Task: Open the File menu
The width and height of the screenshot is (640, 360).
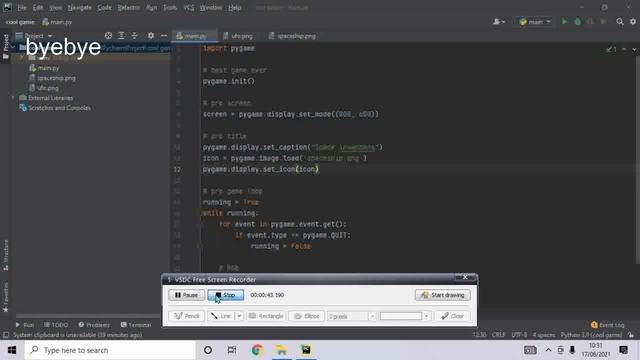Action: pyautogui.click(x=22, y=7)
